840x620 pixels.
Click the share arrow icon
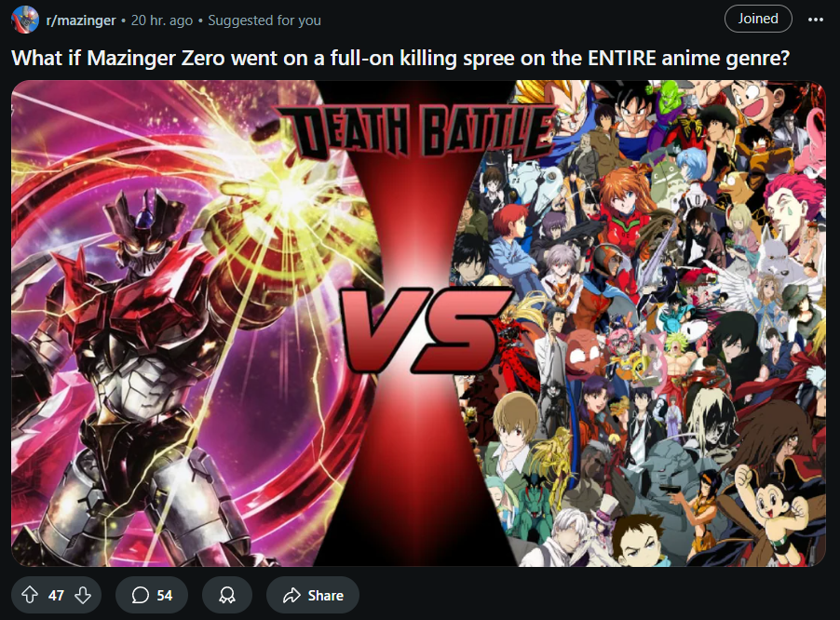click(x=292, y=596)
